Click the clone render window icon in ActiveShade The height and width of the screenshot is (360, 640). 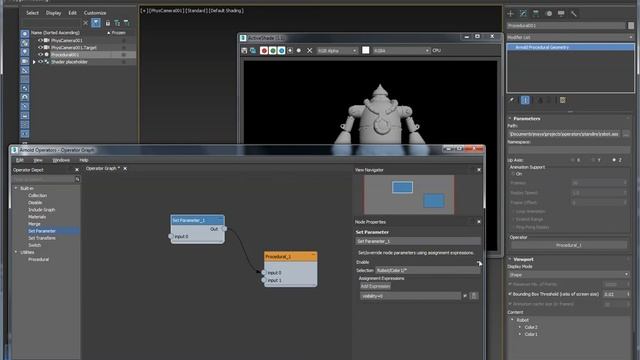coord(253,51)
